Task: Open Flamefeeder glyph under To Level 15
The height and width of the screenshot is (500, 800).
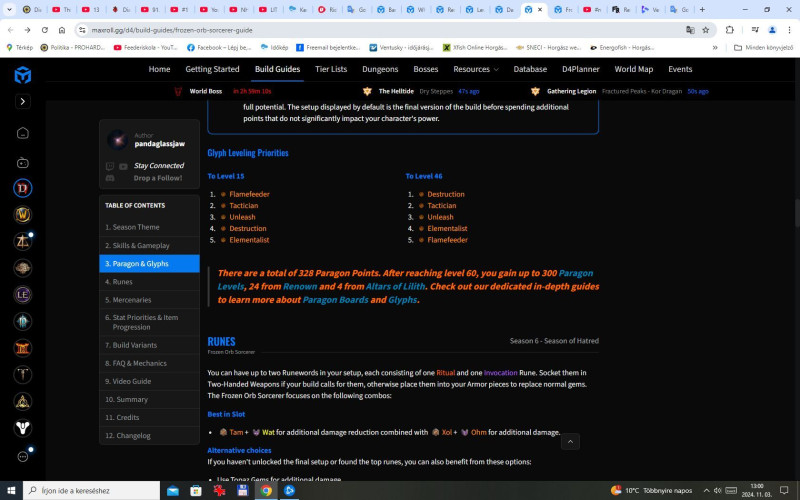Action: [x=249, y=194]
